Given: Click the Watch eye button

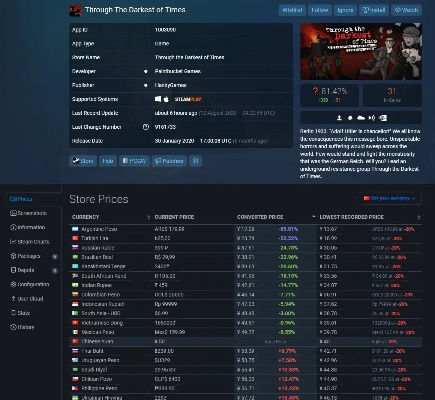Looking at the screenshot, I should click(406, 10).
